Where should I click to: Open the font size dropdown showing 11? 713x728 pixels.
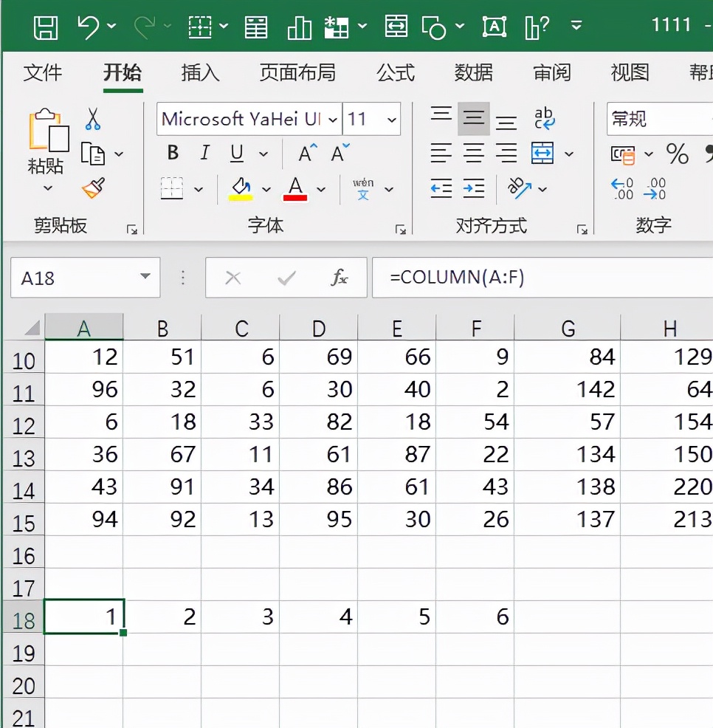[x=392, y=120]
